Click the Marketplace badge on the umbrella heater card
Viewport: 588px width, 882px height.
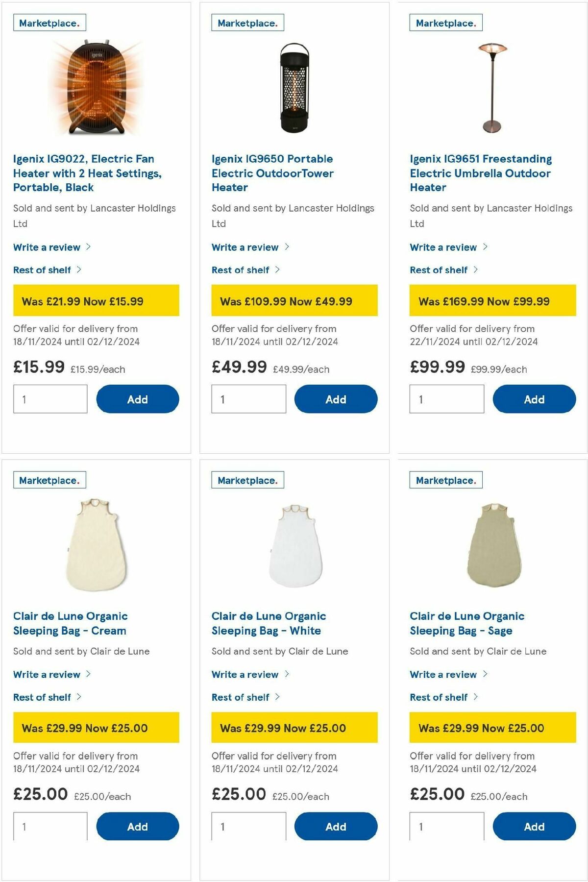click(445, 22)
